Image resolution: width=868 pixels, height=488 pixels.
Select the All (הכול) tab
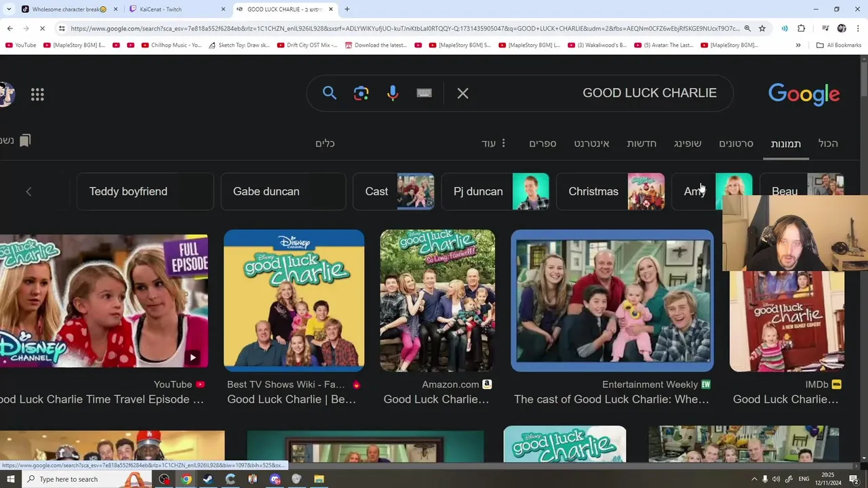coord(828,144)
